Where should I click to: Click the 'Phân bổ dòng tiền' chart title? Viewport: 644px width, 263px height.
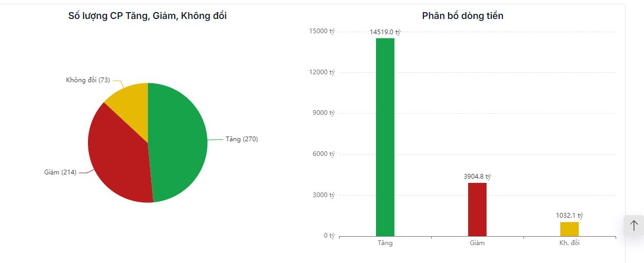(462, 16)
